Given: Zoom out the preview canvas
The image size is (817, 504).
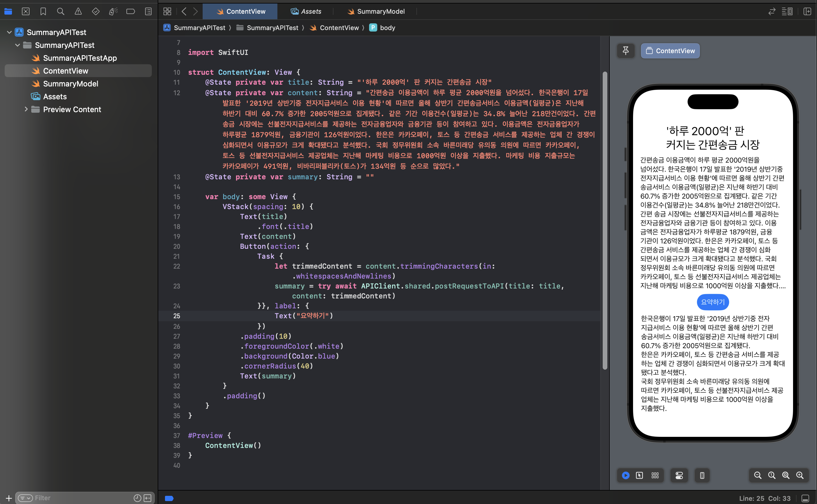Looking at the screenshot, I should (758, 475).
